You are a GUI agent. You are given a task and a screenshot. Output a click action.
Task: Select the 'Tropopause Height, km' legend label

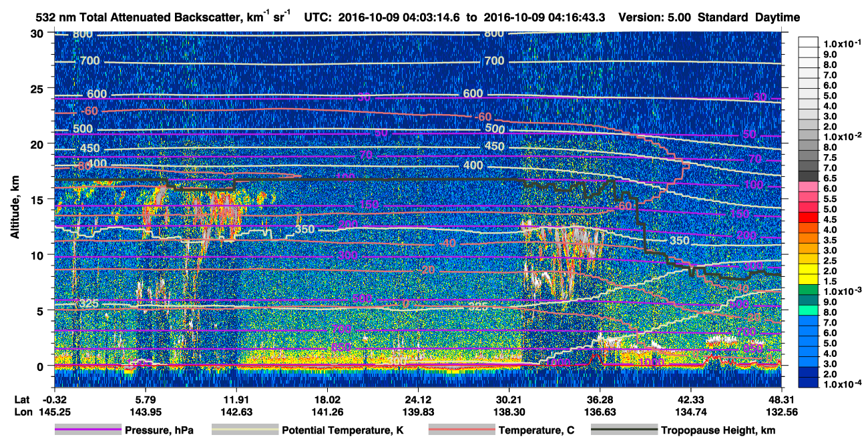point(718,431)
